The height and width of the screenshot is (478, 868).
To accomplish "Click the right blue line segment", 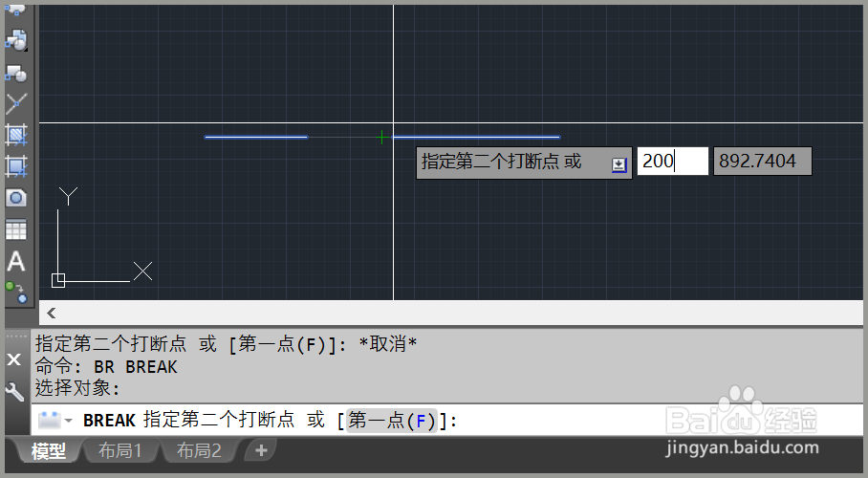I will [x=476, y=137].
